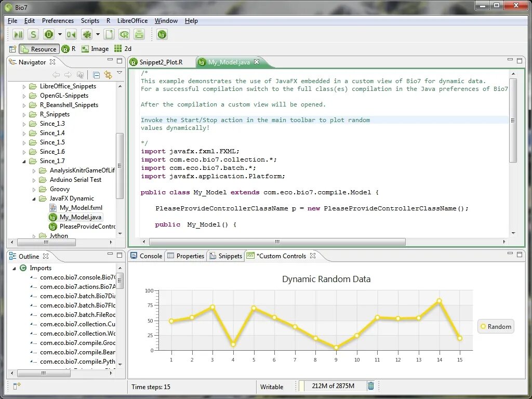Open the Window menu
The width and height of the screenshot is (532, 399).
pyautogui.click(x=166, y=21)
